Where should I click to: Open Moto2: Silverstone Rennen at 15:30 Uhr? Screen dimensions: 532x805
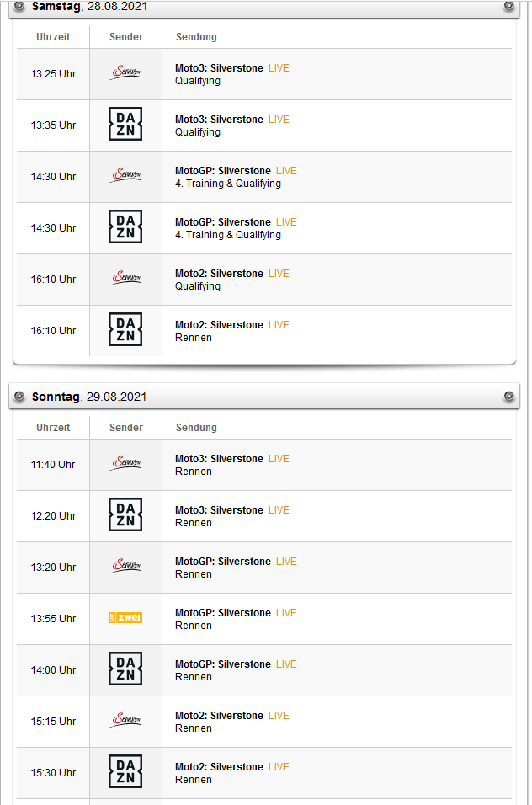pyautogui.click(x=219, y=767)
